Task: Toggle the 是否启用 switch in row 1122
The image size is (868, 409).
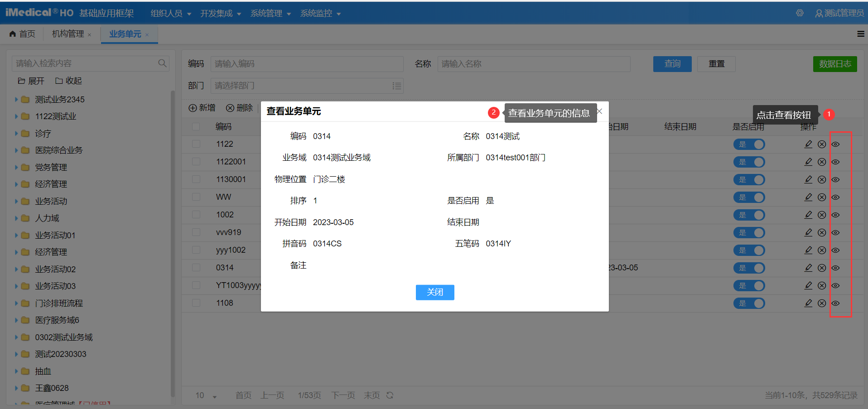Action: point(749,144)
